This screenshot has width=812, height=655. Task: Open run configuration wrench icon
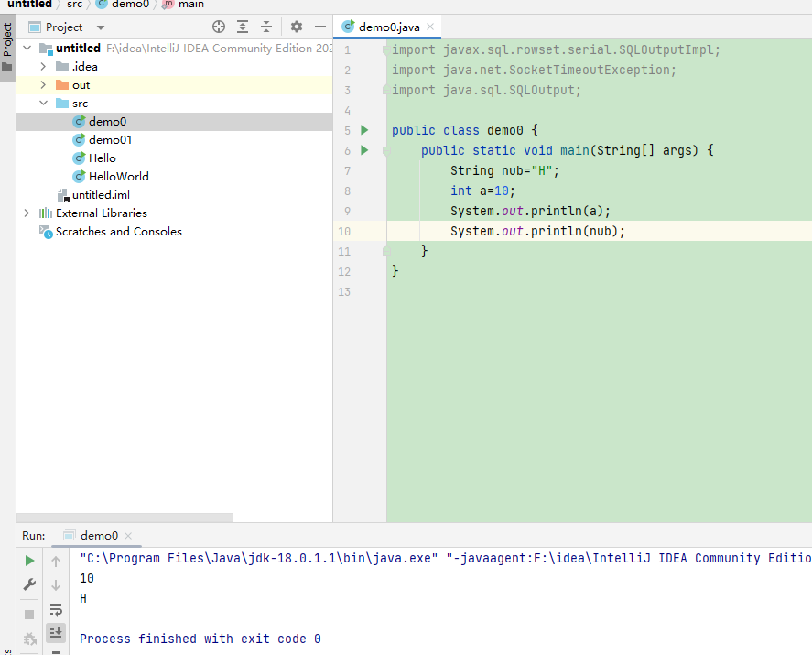coord(29,584)
